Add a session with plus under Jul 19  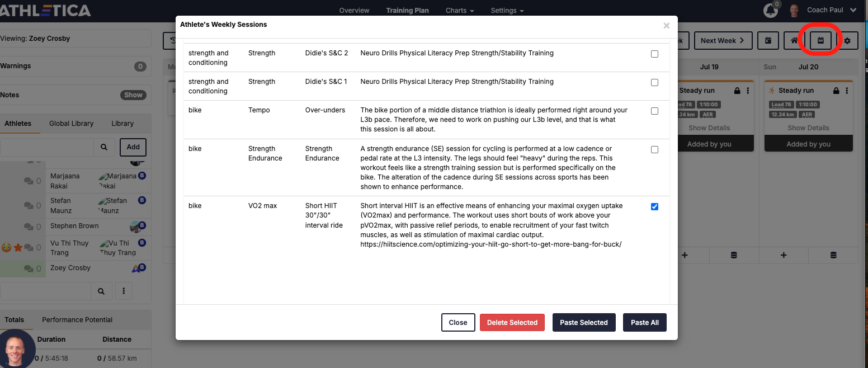685,255
